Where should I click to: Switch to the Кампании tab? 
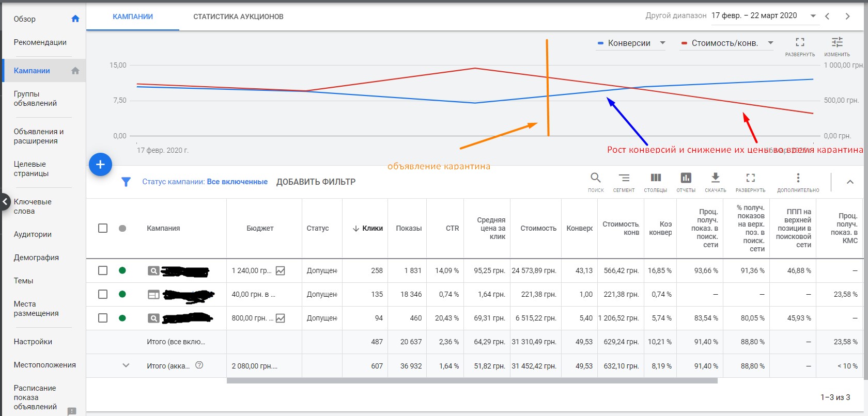(133, 17)
